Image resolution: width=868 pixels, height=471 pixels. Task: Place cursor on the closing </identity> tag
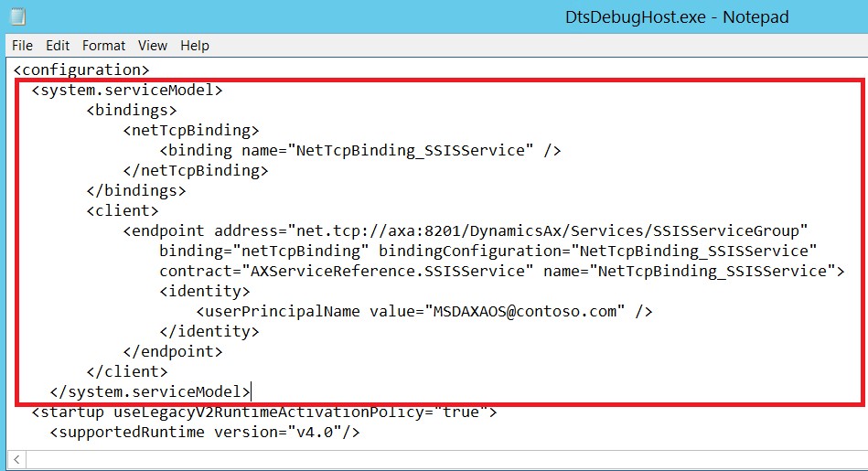tap(209, 331)
